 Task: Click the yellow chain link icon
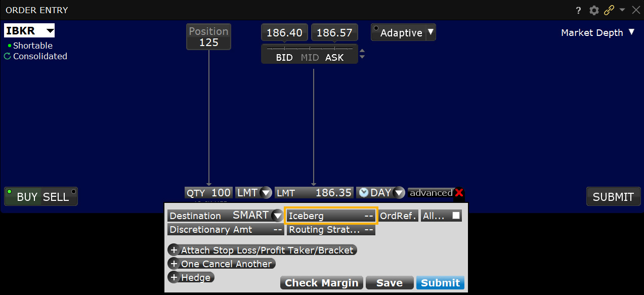point(609,11)
